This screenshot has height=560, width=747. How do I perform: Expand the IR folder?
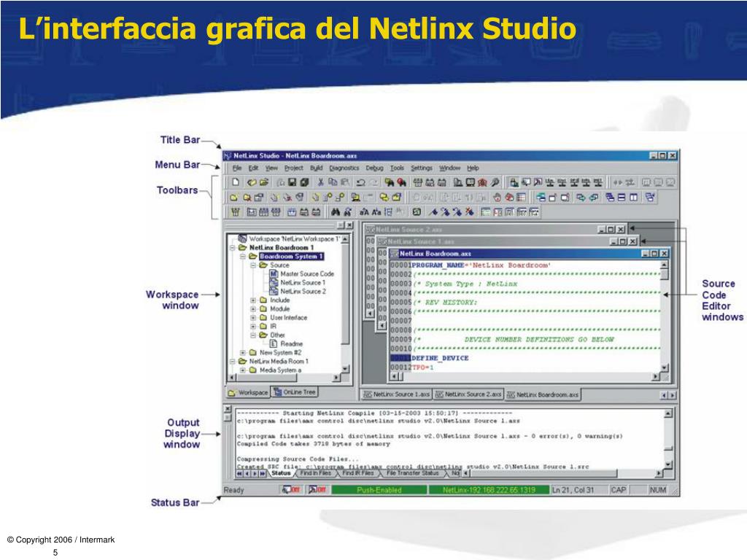click(253, 326)
